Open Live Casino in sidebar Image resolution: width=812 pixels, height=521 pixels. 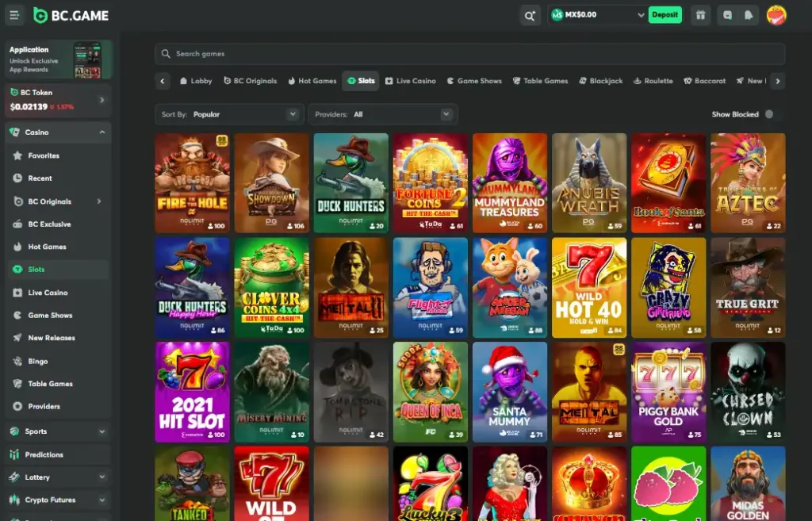58,293
